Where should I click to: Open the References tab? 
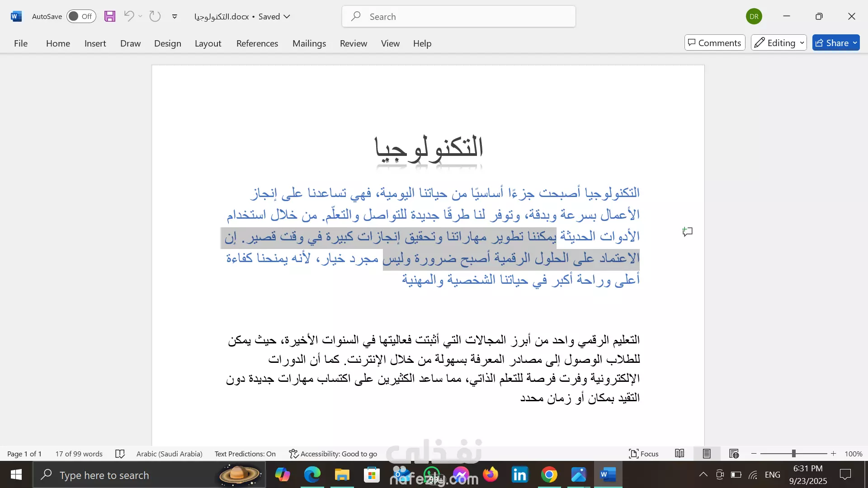[257, 43]
